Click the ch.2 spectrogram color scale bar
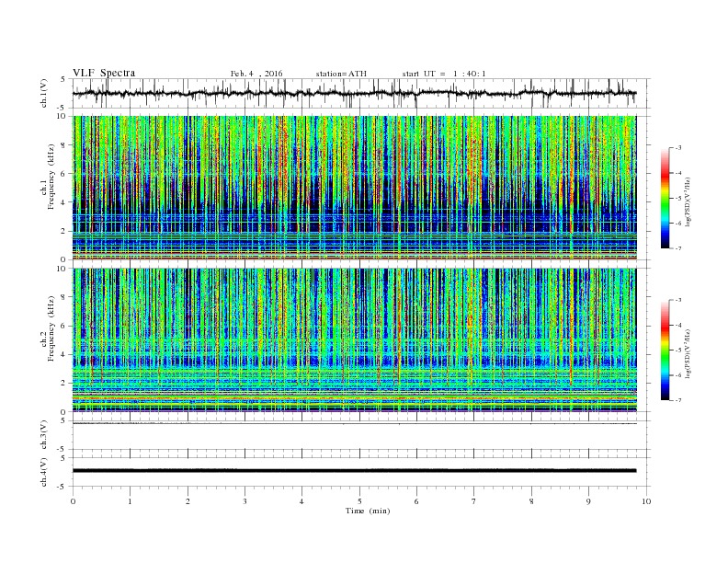 click(x=665, y=350)
